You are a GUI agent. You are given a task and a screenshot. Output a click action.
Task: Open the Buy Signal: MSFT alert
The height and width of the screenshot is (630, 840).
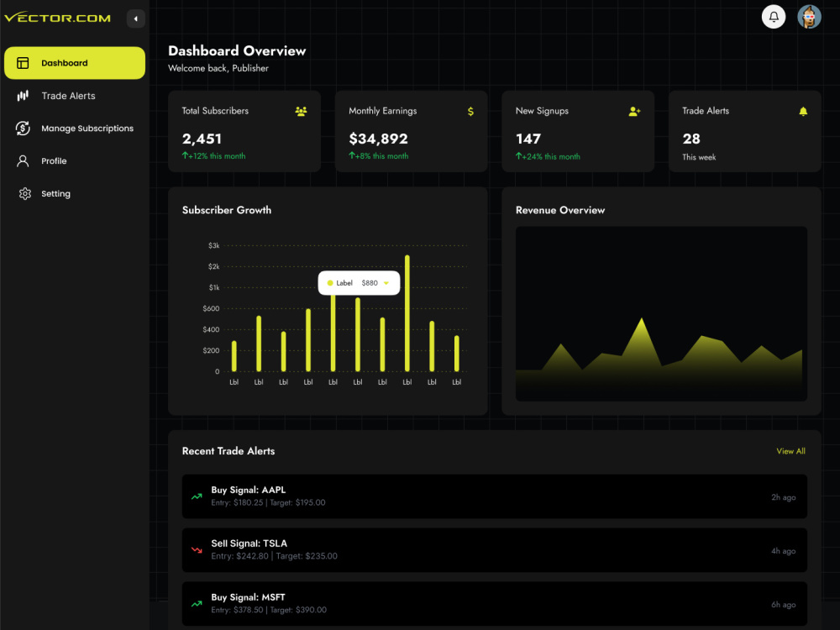[x=495, y=604]
